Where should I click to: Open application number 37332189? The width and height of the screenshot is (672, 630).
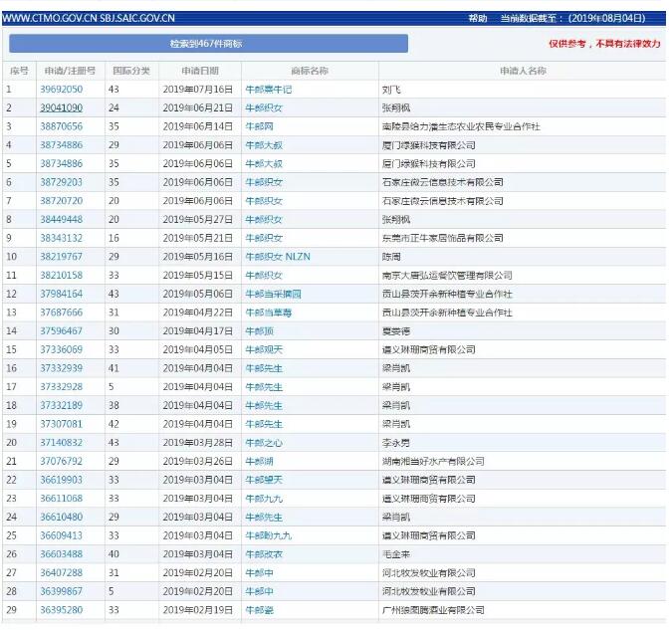62,405
